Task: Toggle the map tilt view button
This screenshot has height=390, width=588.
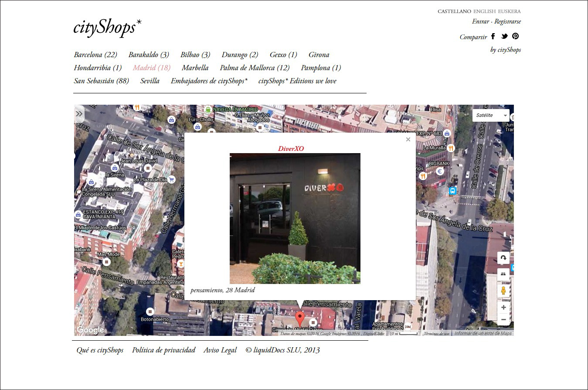Action: tap(503, 274)
